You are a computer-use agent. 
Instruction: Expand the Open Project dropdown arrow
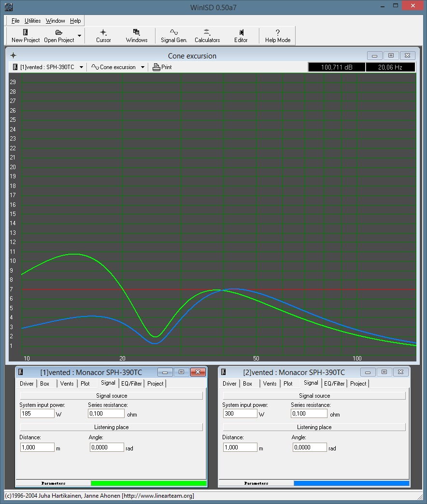coord(80,36)
